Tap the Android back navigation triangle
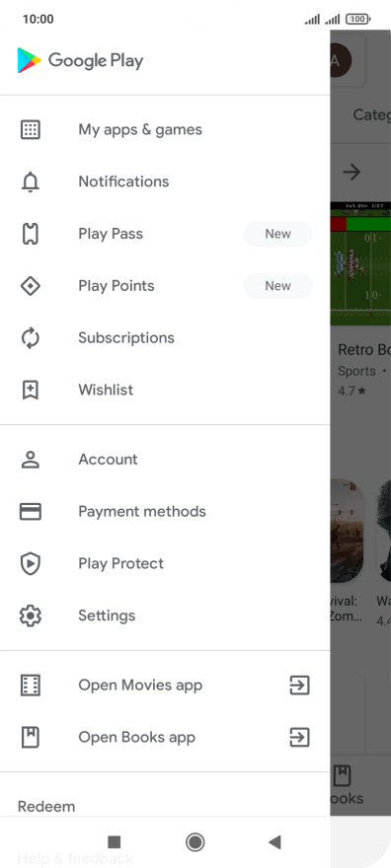The height and width of the screenshot is (868, 391). tap(274, 842)
